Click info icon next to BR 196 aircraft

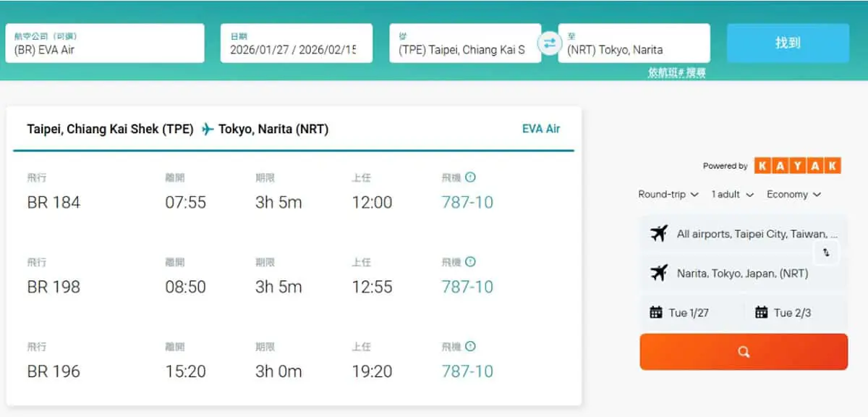pos(470,347)
